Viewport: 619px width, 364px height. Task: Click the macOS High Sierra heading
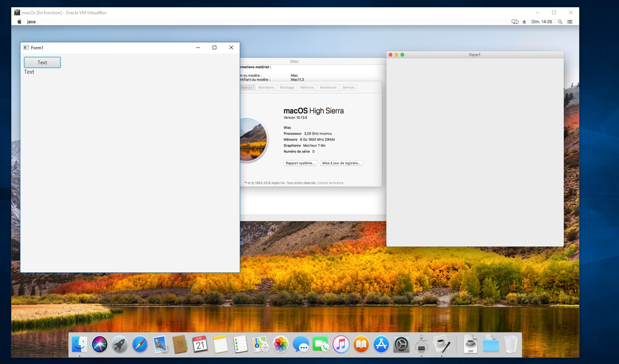pyautogui.click(x=314, y=111)
